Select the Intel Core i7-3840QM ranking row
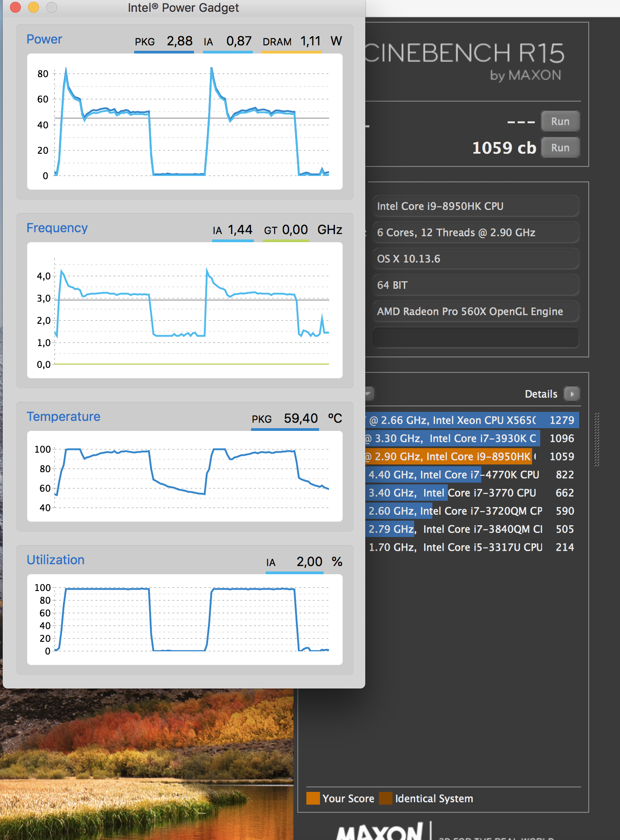The width and height of the screenshot is (620, 840). pos(472,529)
